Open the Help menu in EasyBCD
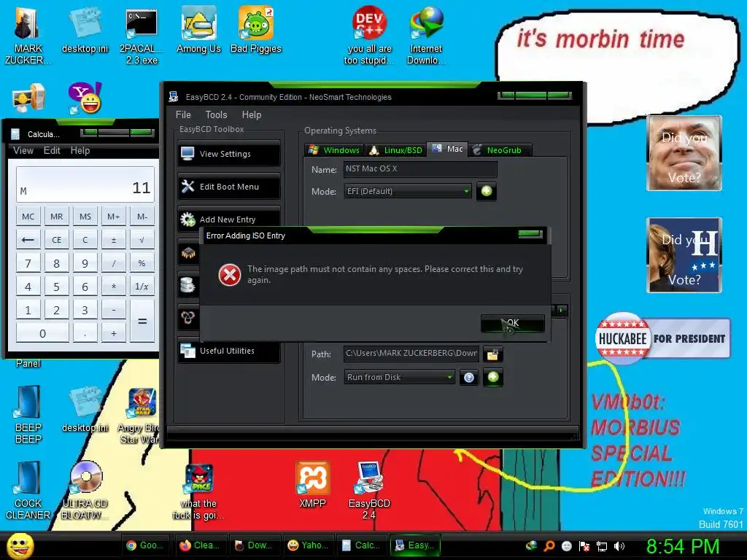The width and height of the screenshot is (747, 560). coord(252,114)
